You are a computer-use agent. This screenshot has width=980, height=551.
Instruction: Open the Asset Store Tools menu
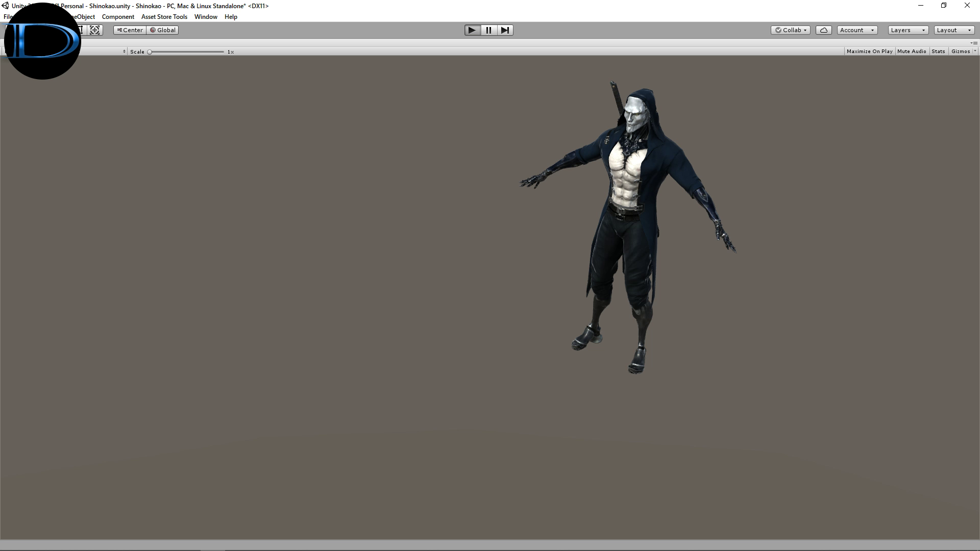164,17
